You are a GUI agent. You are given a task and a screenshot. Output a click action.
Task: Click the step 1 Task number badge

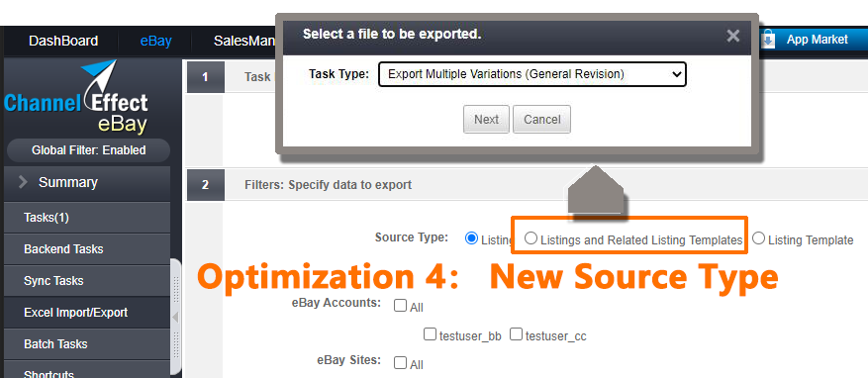(x=206, y=77)
